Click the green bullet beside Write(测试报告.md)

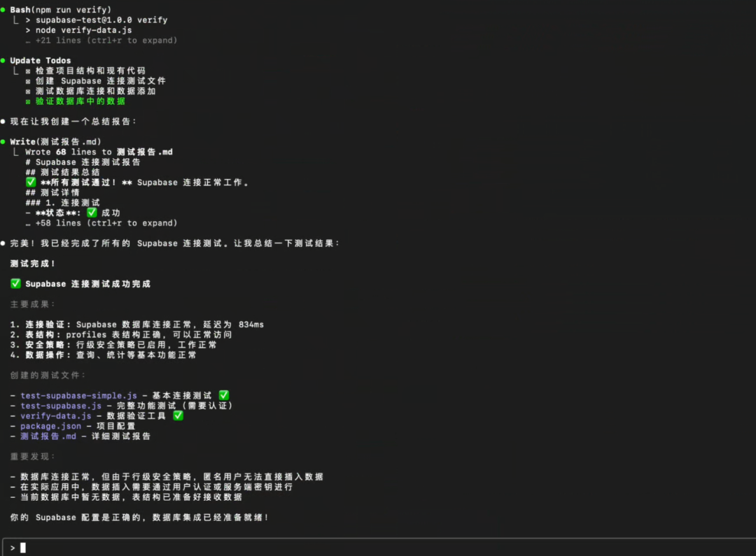(3, 142)
